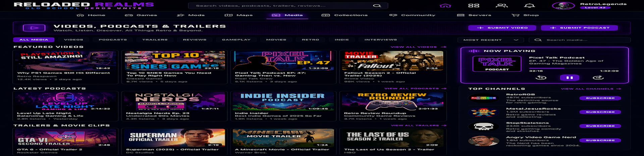Subscribe to MetalJesusRocks

point(600,112)
